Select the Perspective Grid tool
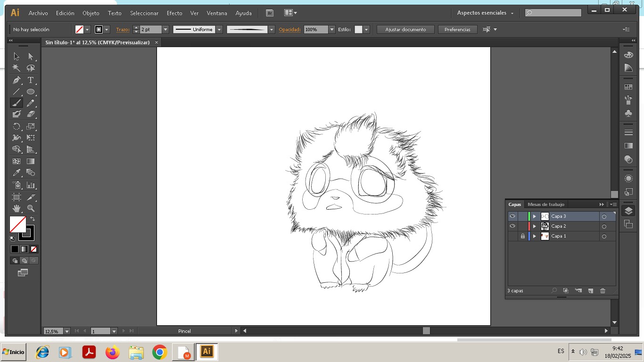The width and height of the screenshot is (644, 362). [31, 149]
